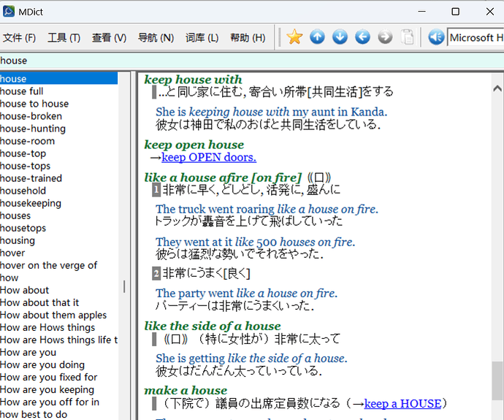The image size is (504, 420).
Task: Click 'like the side of a house' heading
Action: click(213, 326)
